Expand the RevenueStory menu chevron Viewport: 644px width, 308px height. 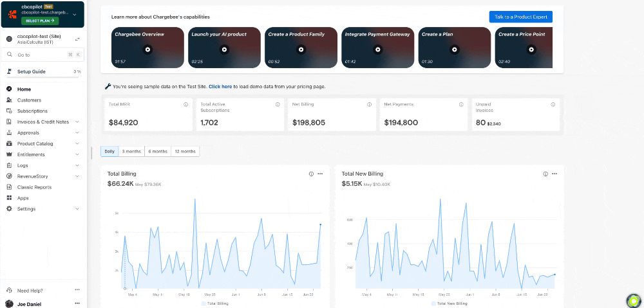coord(77,176)
